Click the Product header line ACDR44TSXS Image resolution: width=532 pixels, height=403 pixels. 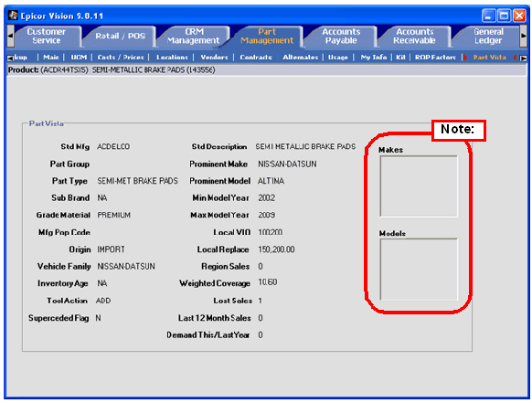point(112,70)
